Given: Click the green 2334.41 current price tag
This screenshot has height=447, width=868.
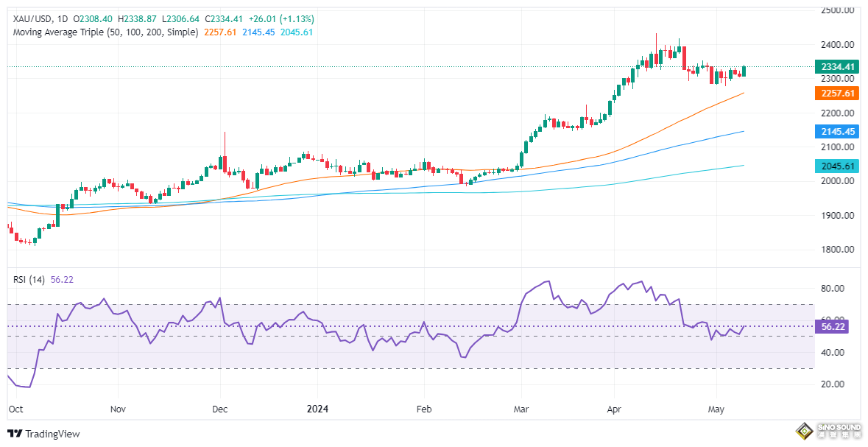Looking at the screenshot, I should [839, 67].
